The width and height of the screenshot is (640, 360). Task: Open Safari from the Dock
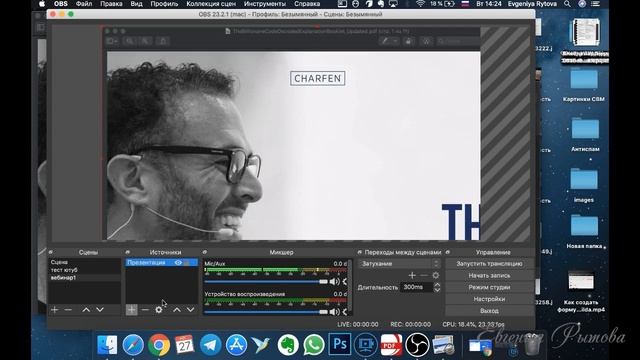(x=133, y=344)
